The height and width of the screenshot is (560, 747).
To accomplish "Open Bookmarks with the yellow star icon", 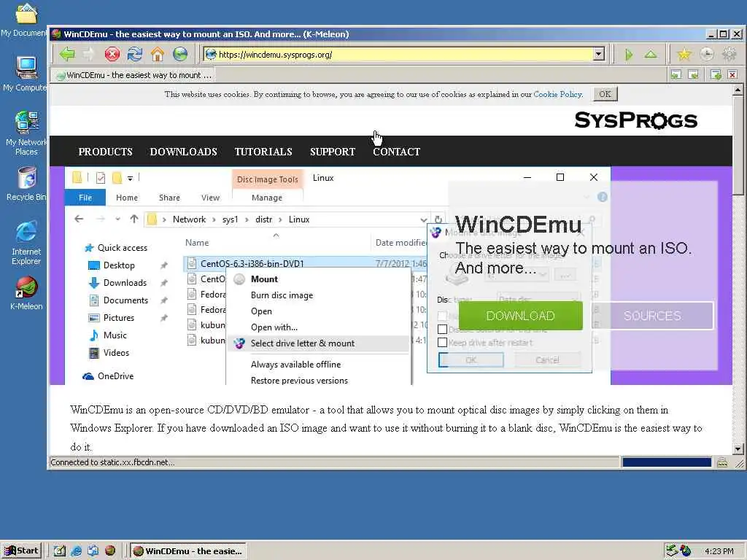I will [x=684, y=55].
